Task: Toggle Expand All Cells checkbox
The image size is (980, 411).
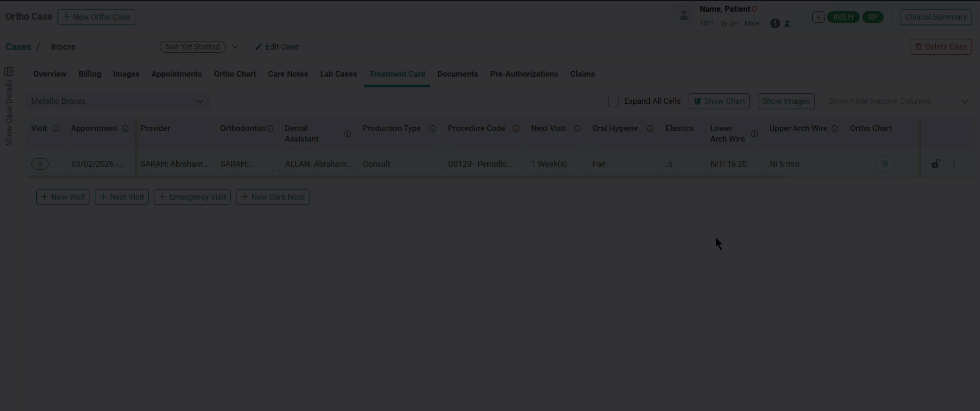Action: [x=614, y=101]
